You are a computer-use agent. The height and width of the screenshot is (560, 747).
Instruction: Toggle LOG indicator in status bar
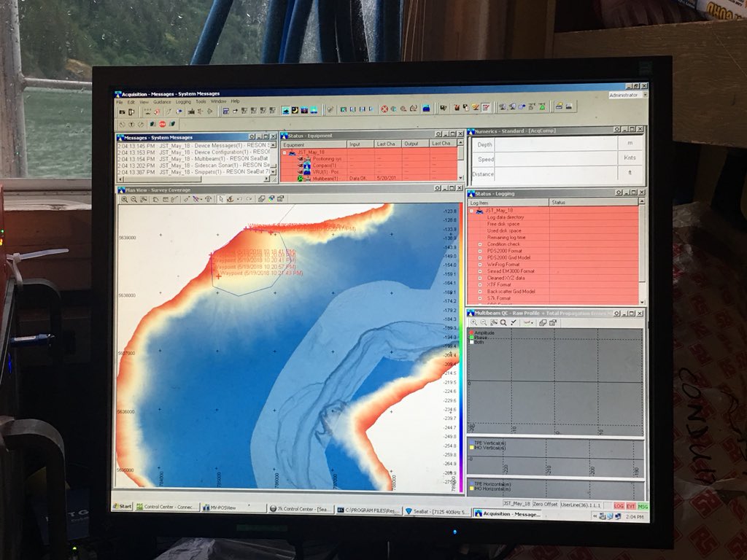(x=619, y=506)
